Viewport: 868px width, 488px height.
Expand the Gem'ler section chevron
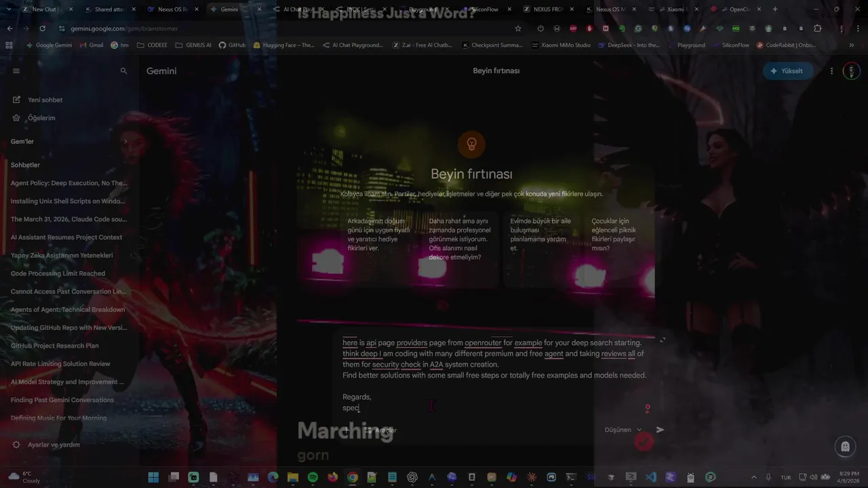(125, 142)
